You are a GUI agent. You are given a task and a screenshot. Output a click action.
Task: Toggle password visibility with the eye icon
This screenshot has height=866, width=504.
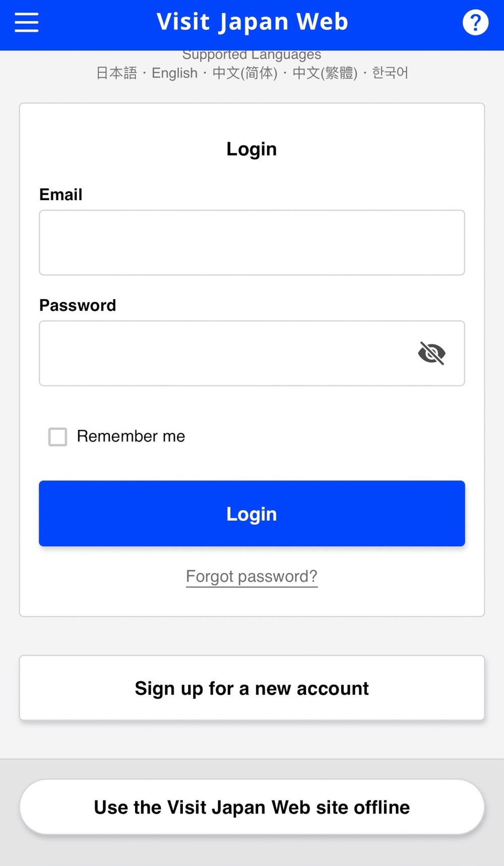point(431,353)
